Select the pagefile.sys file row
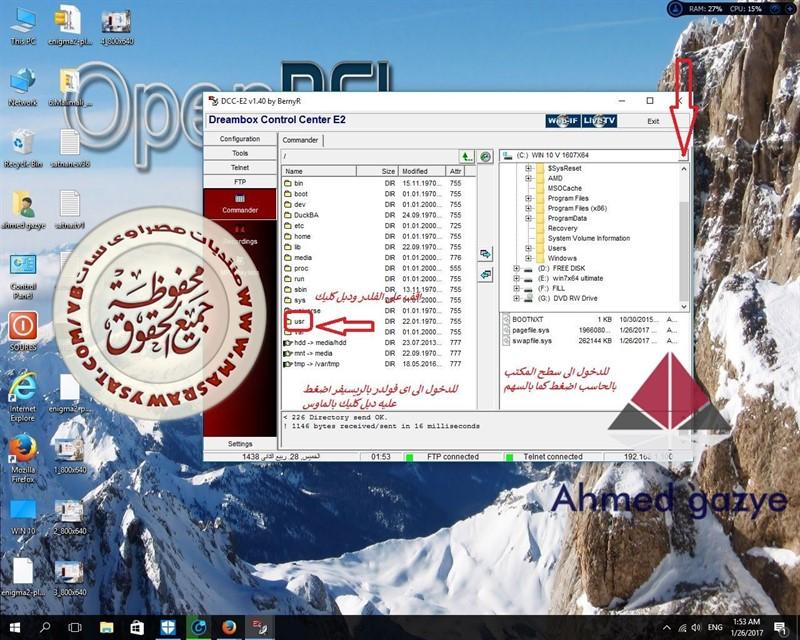 pyautogui.click(x=590, y=330)
